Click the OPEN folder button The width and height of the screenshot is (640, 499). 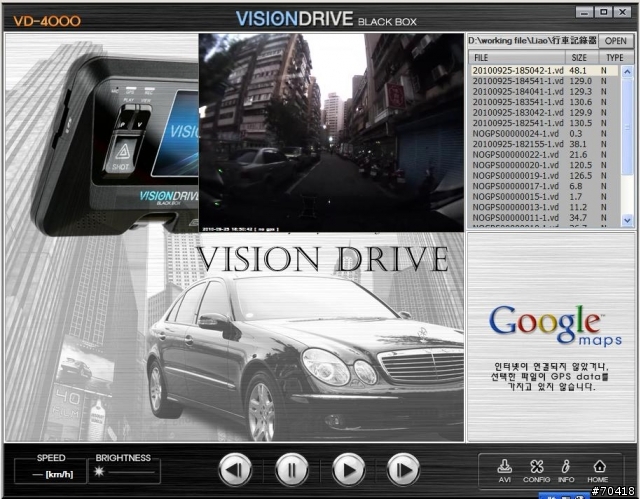click(616, 41)
